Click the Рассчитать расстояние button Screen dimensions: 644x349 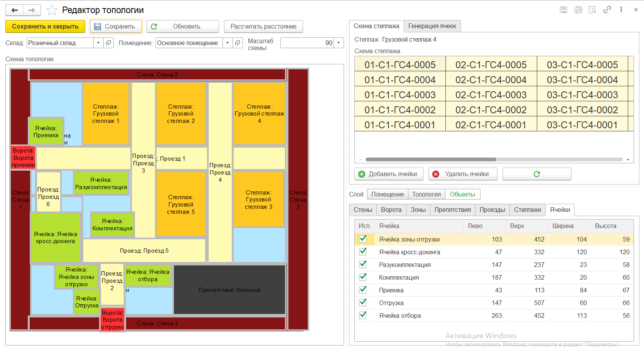263,27
